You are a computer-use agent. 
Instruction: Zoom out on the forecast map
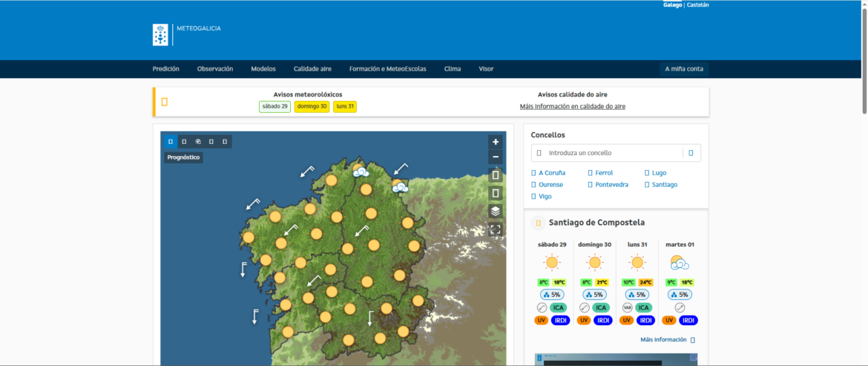point(496,157)
